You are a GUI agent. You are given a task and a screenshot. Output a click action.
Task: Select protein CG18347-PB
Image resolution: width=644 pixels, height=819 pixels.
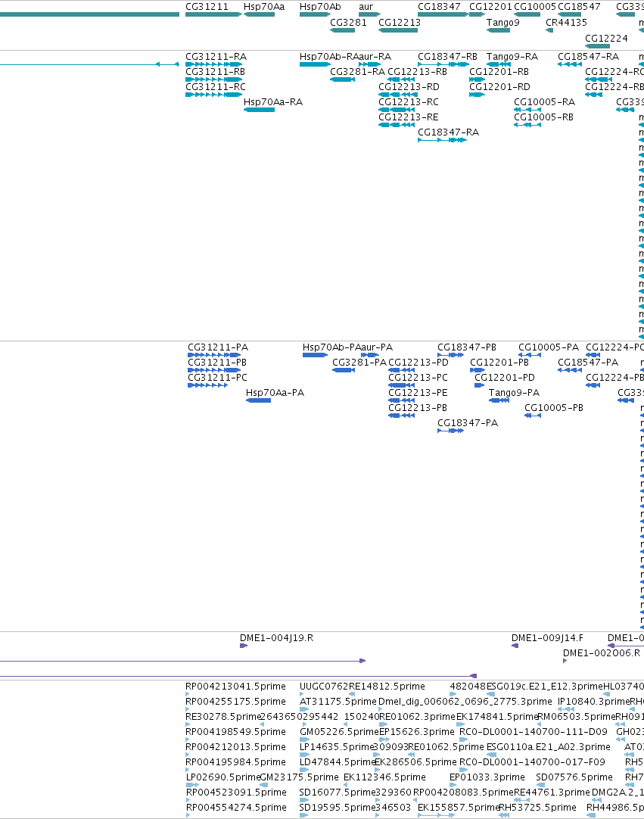click(x=467, y=347)
